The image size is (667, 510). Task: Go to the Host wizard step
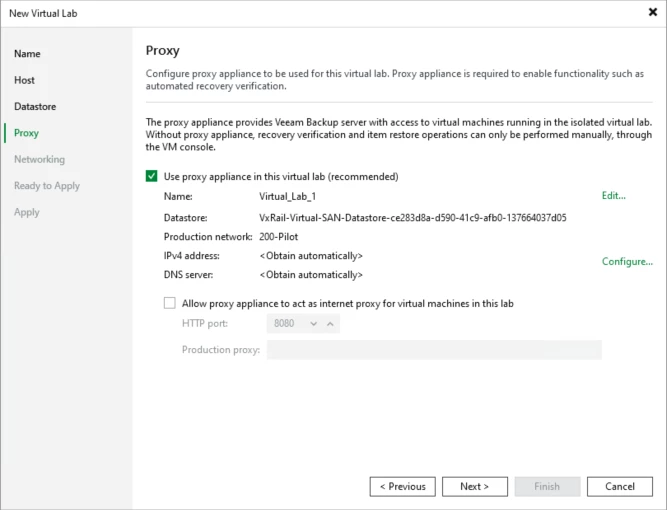24,80
